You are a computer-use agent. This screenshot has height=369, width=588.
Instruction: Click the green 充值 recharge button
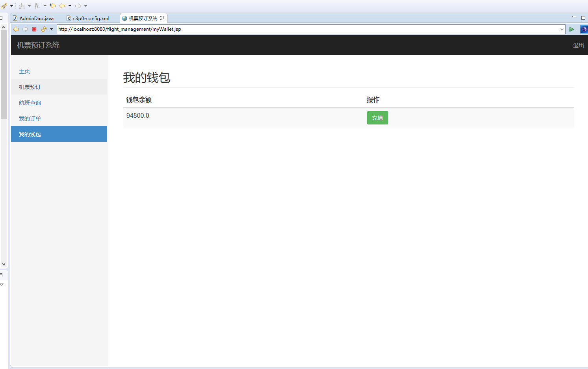point(377,118)
